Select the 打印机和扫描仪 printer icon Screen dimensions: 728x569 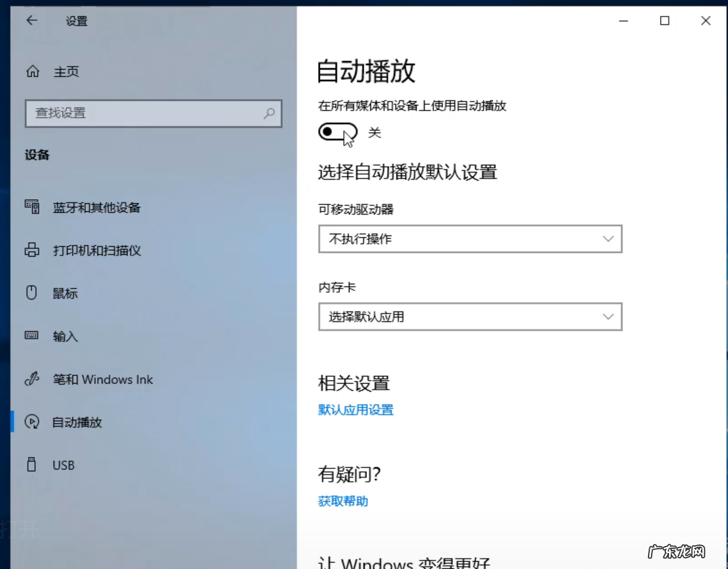click(x=32, y=251)
